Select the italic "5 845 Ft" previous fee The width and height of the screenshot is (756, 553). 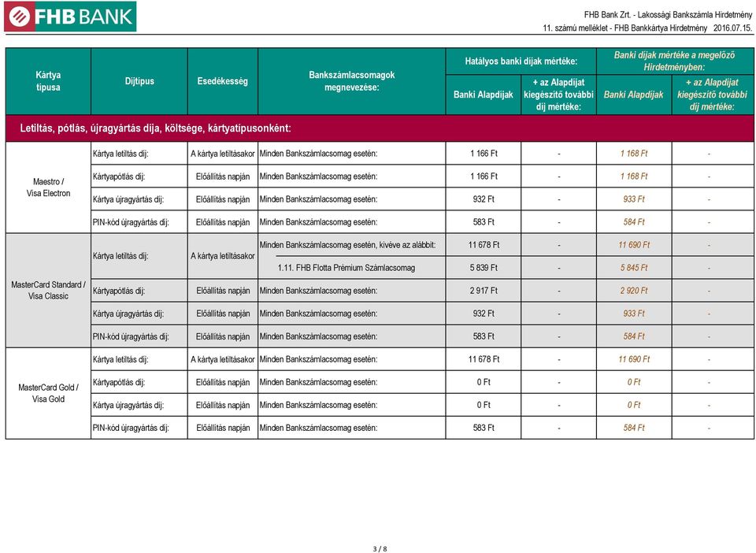pyautogui.click(x=633, y=268)
